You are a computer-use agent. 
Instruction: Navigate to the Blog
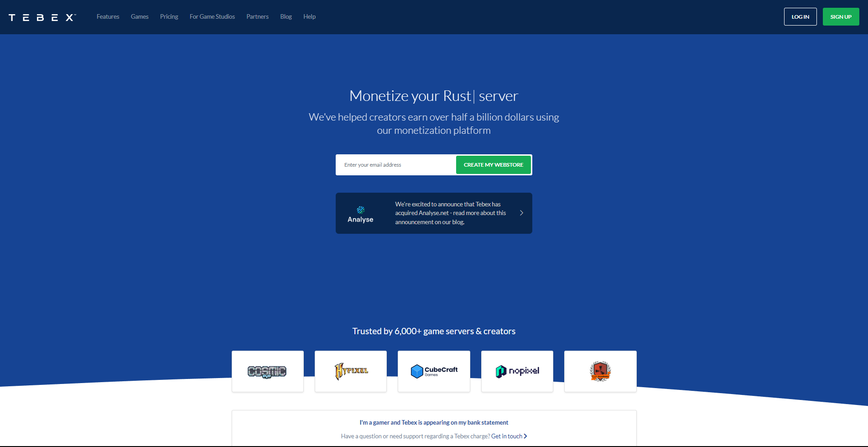click(286, 16)
